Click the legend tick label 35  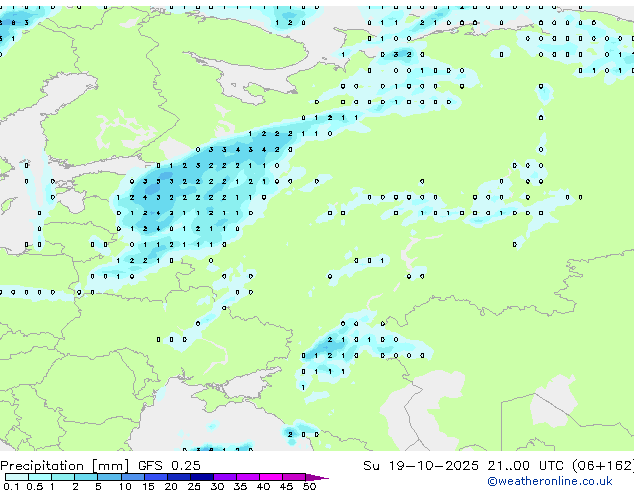tap(240, 486)
